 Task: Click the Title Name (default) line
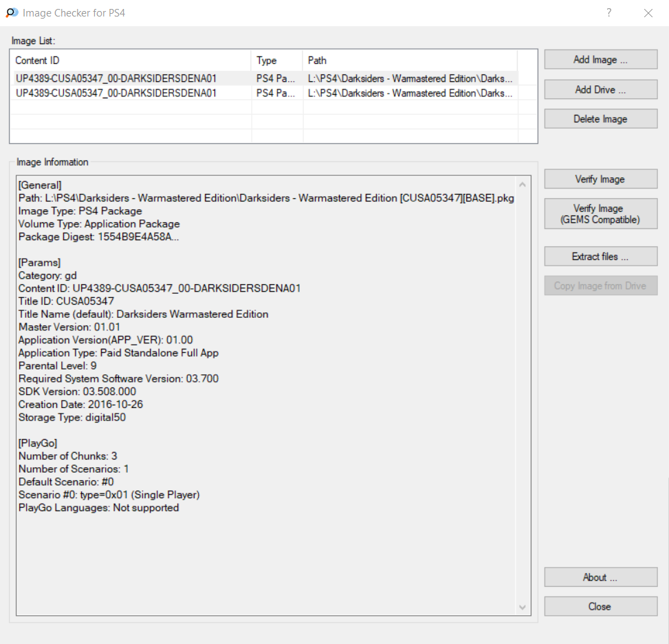coord(143,314)
